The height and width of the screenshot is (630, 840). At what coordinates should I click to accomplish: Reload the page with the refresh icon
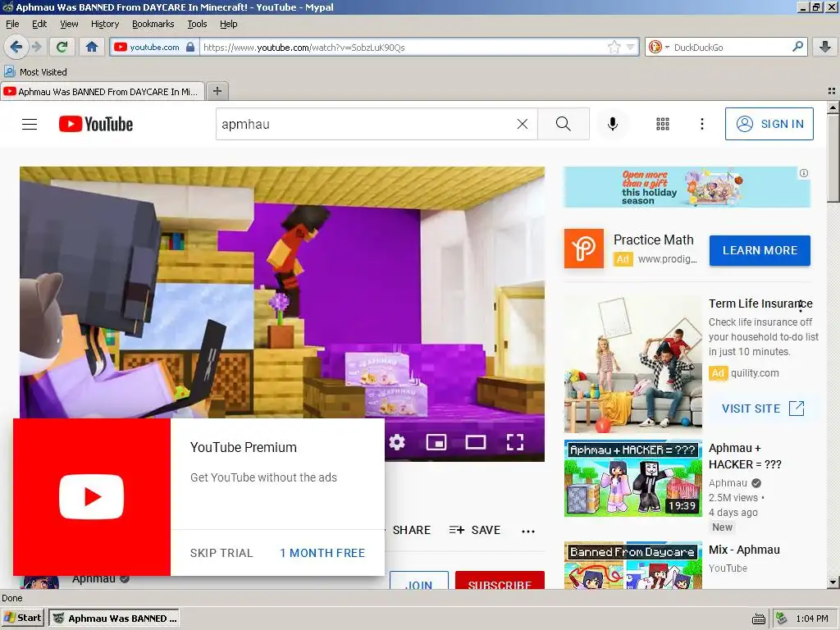[x=62, y=47]
